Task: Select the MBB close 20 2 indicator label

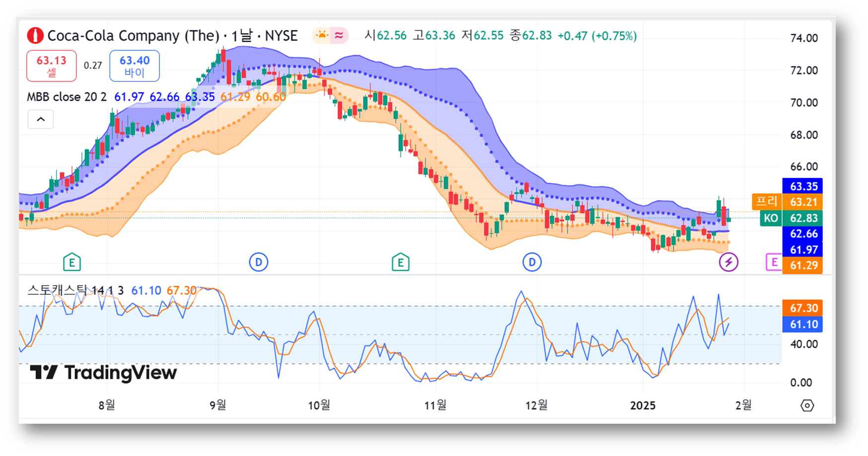Action: 67,97
